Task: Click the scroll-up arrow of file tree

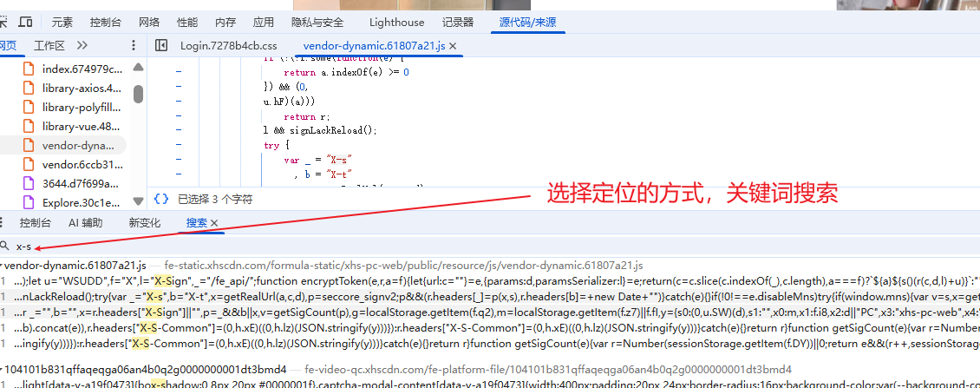Action: tap(138, 67)
